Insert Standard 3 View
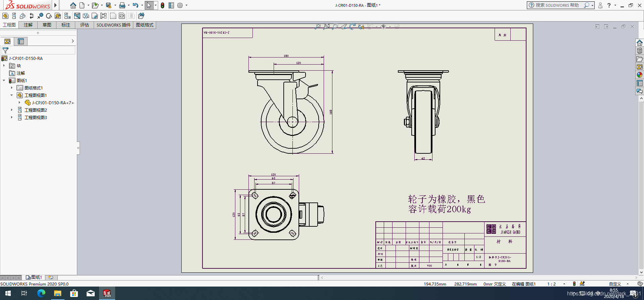The height and width of the screenshot is (300, 644). click(67, 16)
